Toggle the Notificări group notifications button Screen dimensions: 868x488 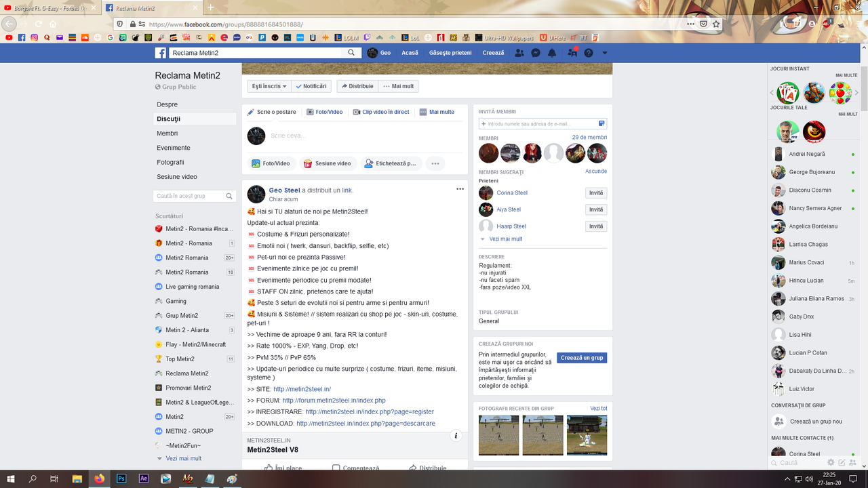click(x=311, y=86)
